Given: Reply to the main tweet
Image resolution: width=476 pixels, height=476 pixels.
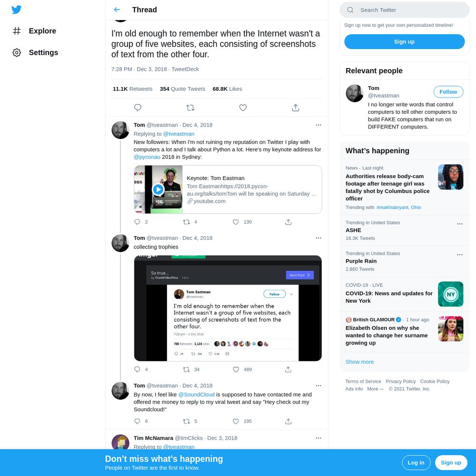Looking at the screenshot, I should [138, 108].
